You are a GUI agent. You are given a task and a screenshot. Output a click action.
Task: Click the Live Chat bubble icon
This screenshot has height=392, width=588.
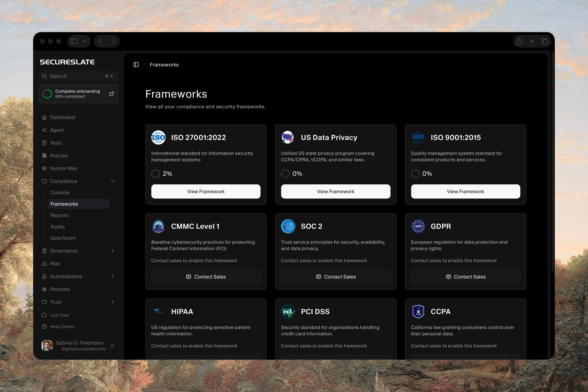pos(44,315)
